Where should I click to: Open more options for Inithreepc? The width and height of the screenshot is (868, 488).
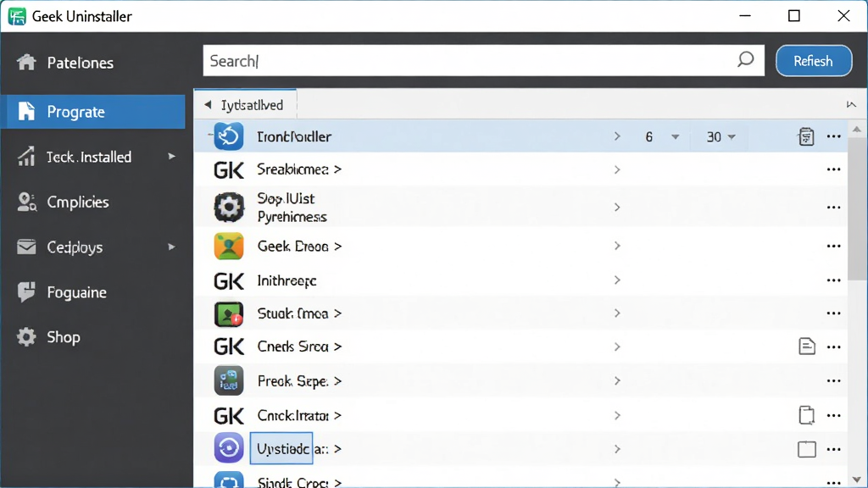coord(834,280)
